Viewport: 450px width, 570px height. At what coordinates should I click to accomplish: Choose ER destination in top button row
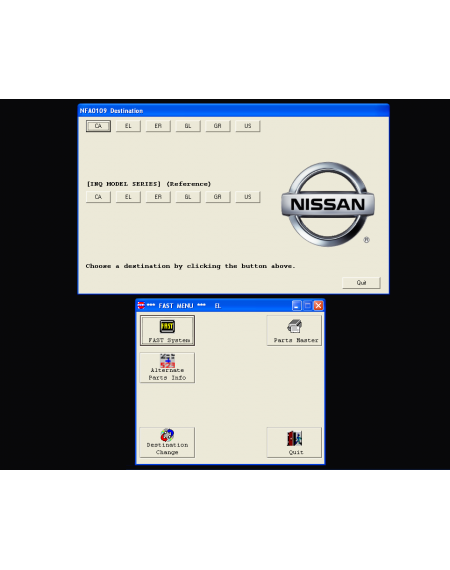pyautogui.click(x=158, y=126)
